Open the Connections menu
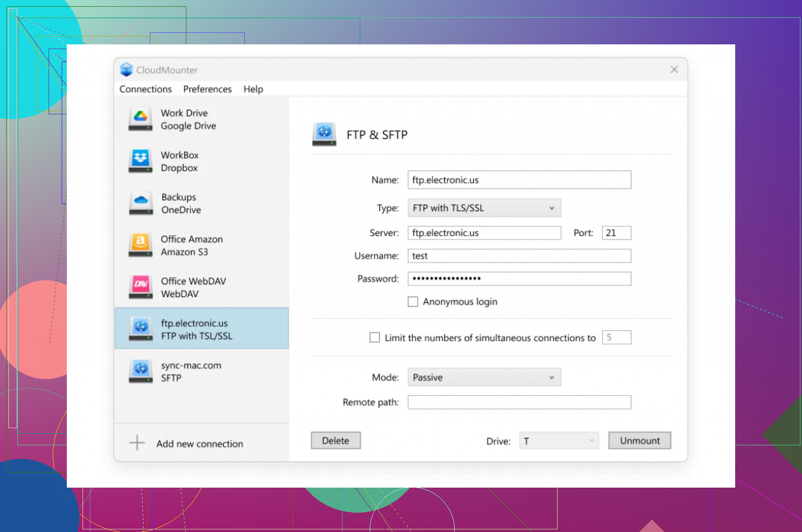This screenshot has height=532, width=802. click(x=145, y=89)
